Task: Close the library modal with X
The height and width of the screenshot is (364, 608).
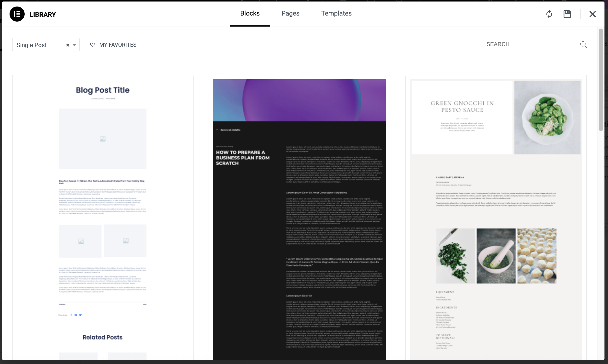Action: point(592,14)
